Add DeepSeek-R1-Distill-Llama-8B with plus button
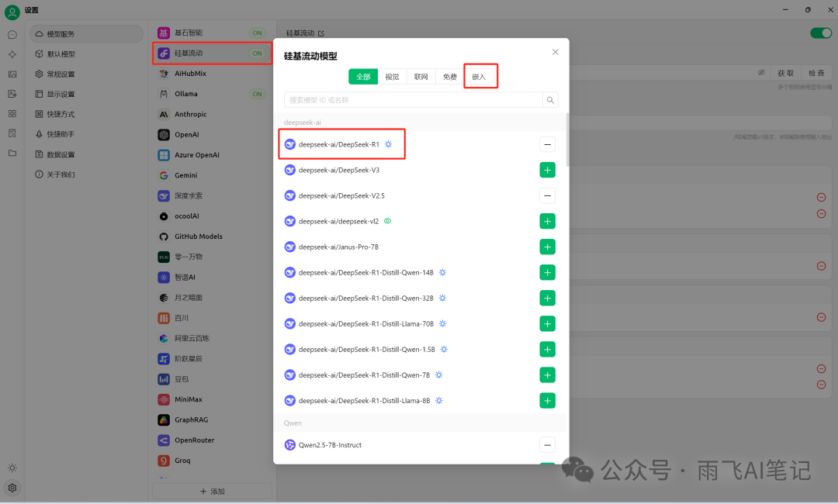 tap(547, 400)
